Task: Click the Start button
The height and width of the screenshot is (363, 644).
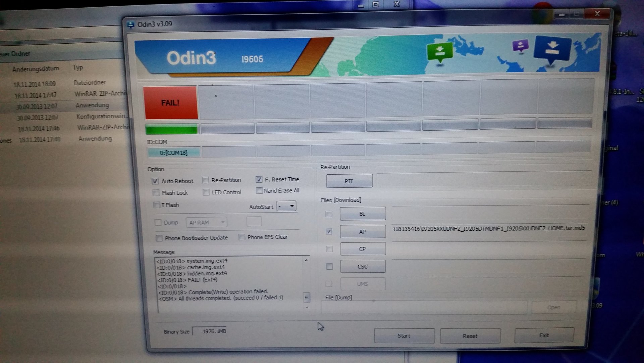Action: coord(404,336)
